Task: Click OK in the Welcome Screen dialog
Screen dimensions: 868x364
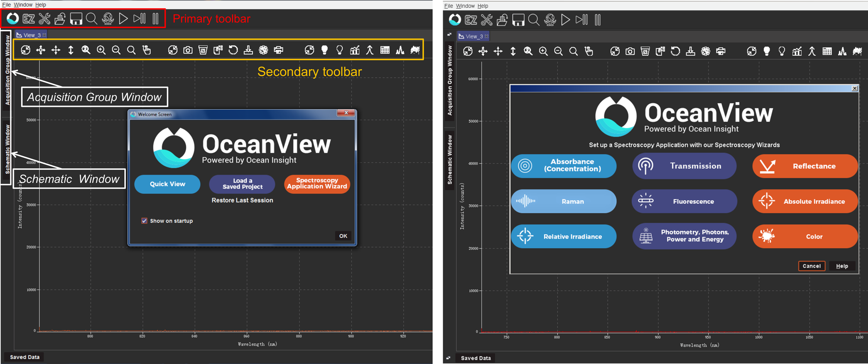Action: click(343, 236)
